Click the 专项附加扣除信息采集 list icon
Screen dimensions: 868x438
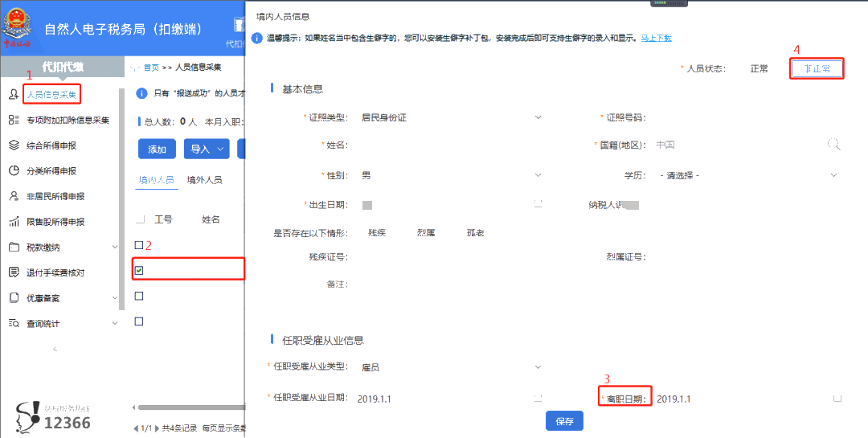[14, 121]
